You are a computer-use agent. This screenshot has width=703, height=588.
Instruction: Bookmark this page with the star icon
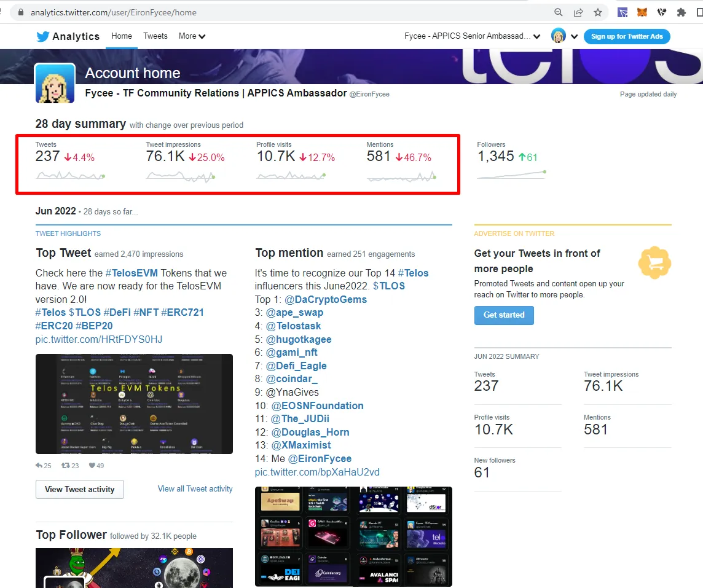coord(598,12)
